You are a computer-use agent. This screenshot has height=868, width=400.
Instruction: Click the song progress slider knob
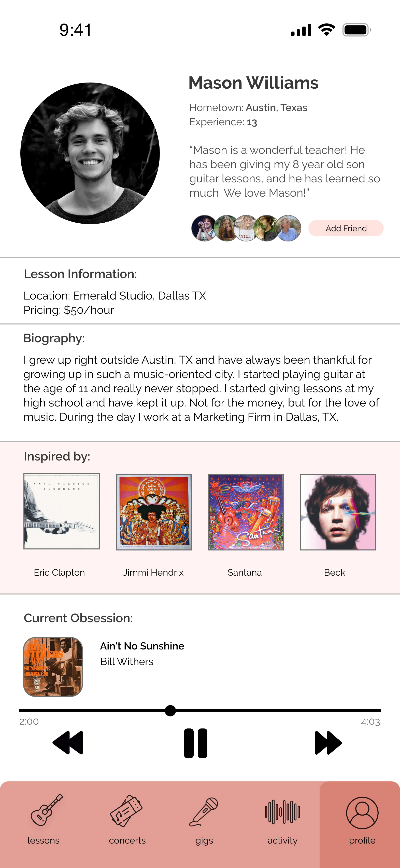pos(170,710)
